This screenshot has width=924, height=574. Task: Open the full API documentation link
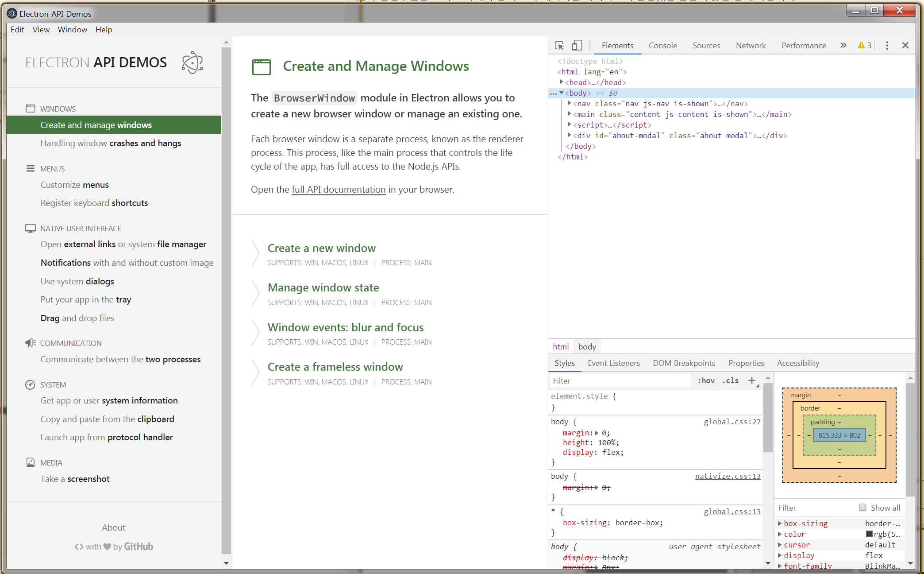coord(339,190)
